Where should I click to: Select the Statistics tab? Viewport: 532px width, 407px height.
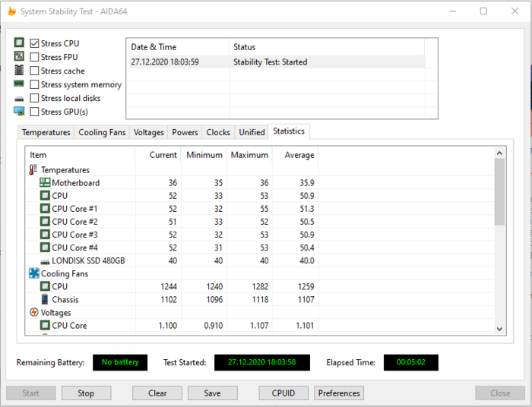(289, 131)
